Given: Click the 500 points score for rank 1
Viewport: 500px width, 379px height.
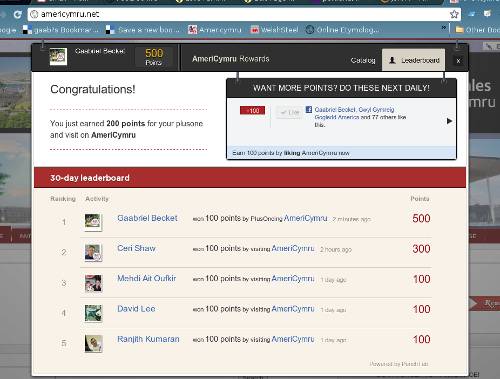Looking at the screenshot, I should pos(421,218).
